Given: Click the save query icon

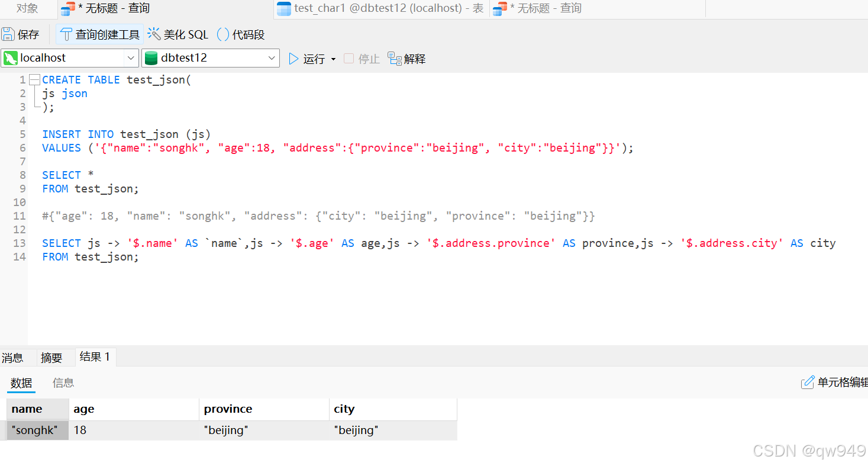Looking at the screenshot, I should pyautogui.click(x=8, y=34).
